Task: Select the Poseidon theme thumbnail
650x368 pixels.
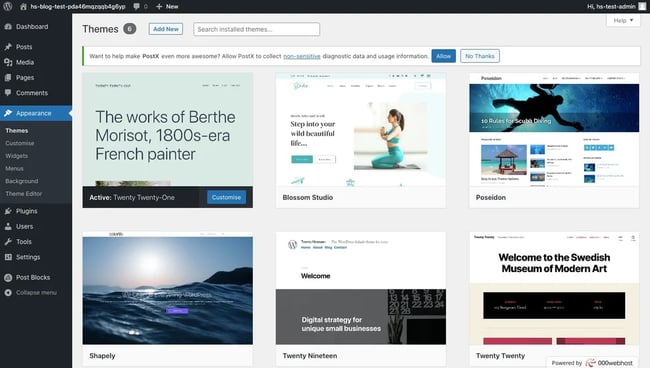Action: 554,129
